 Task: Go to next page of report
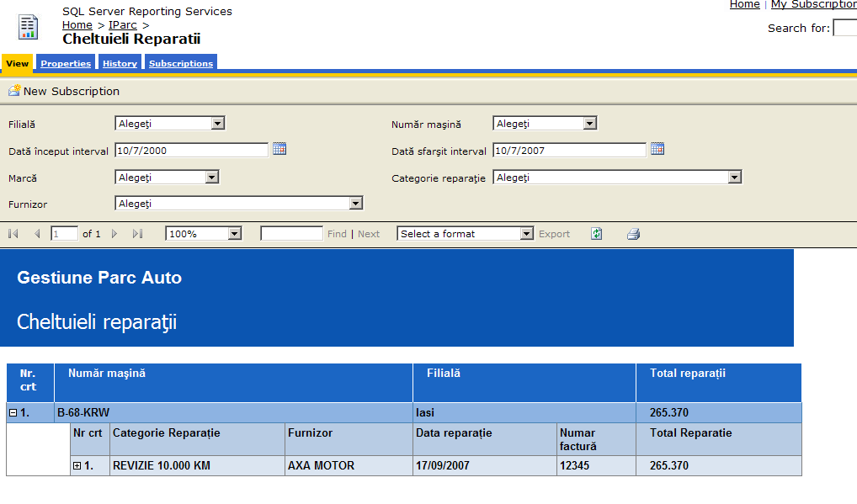[x=114, y=234]
